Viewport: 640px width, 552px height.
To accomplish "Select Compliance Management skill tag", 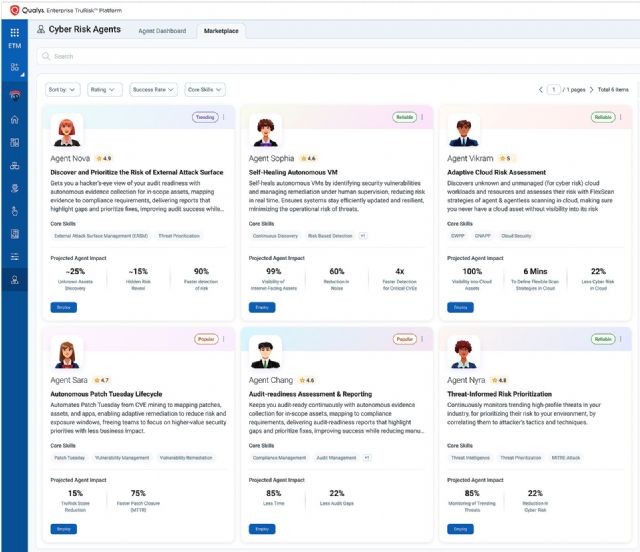I will (279, 458).
